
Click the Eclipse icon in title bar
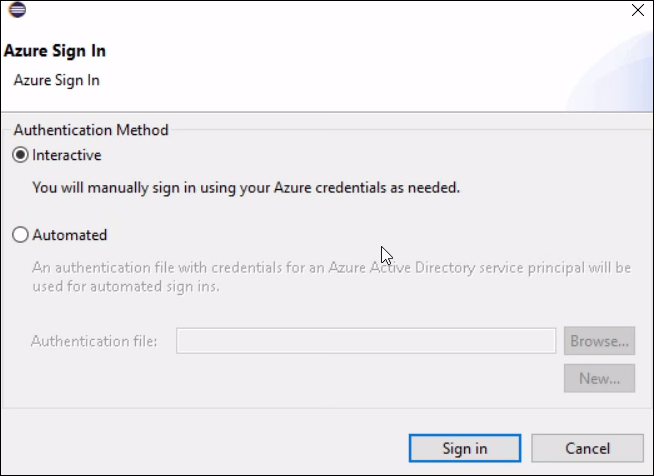click(17, 11)
